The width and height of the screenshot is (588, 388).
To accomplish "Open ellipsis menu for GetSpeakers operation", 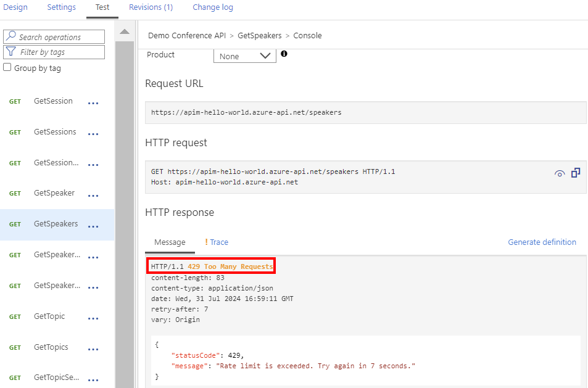I will (x=93, y=226).
